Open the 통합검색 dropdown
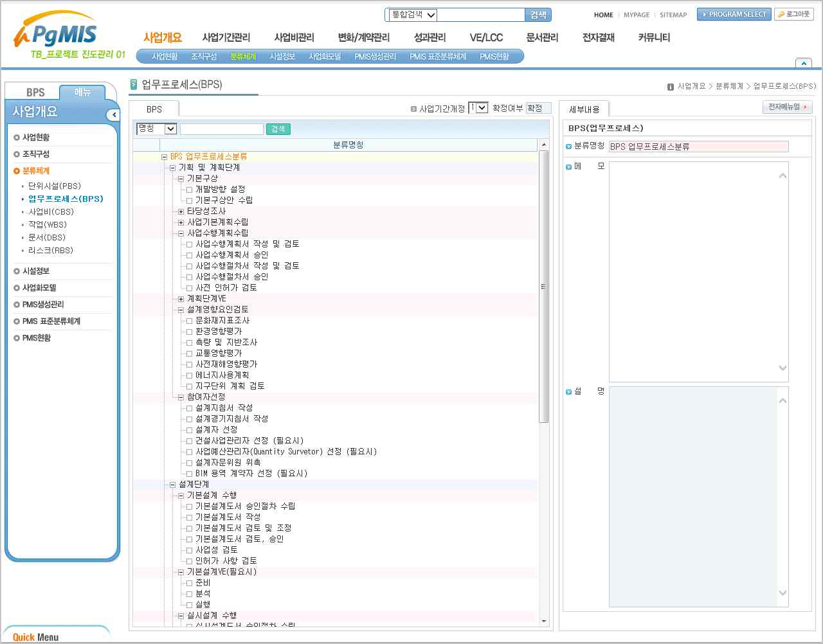The height and width of the screenshot is (644, 823). (x=413, y=15)
